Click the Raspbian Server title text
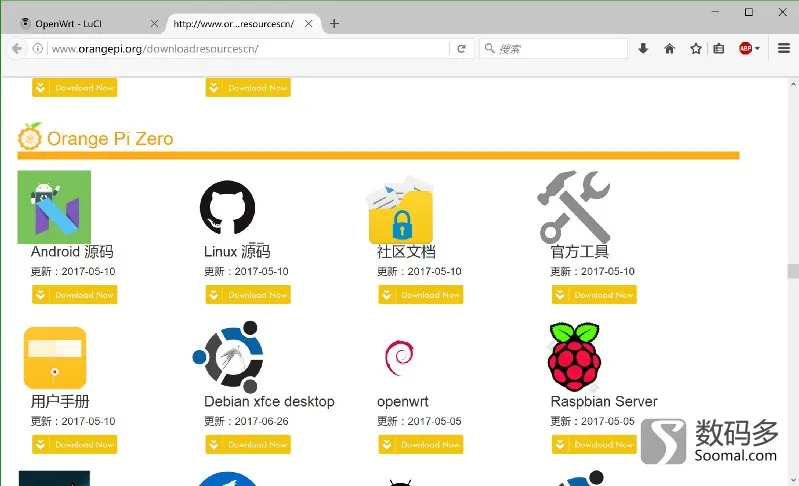The image size is (799, 486). coord(604,401)
